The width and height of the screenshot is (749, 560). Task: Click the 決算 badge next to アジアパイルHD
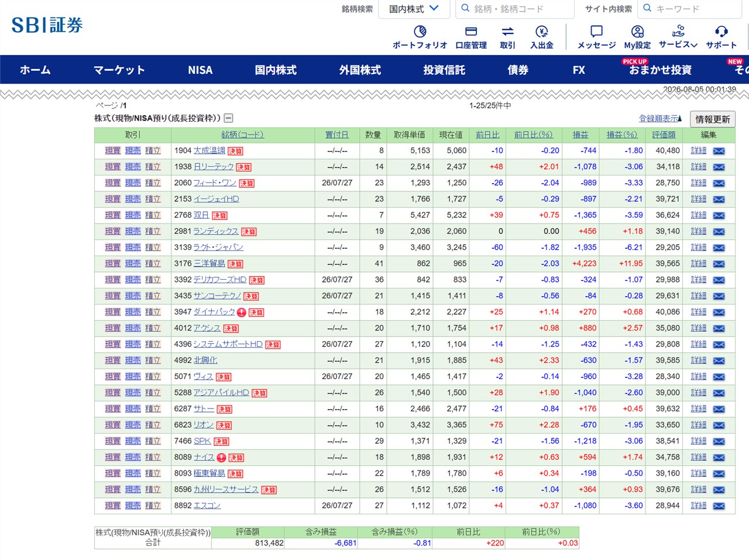259,393
